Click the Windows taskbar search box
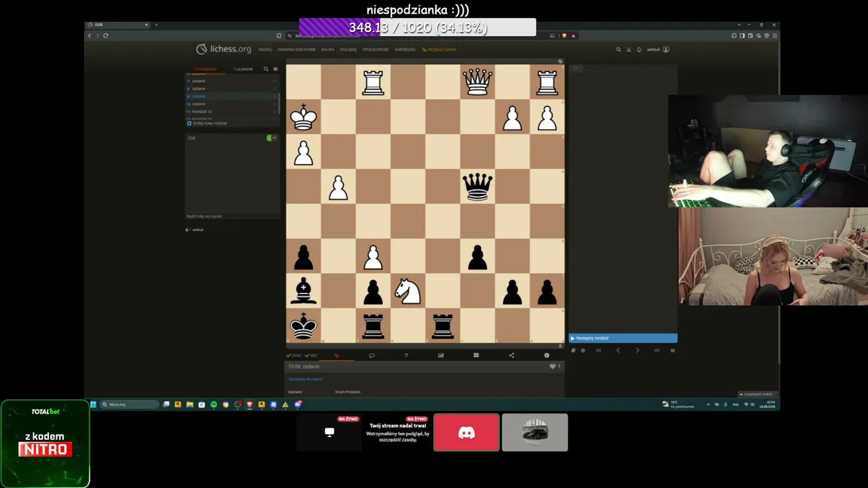Viewport: 868px width, 488px height. 130,405
